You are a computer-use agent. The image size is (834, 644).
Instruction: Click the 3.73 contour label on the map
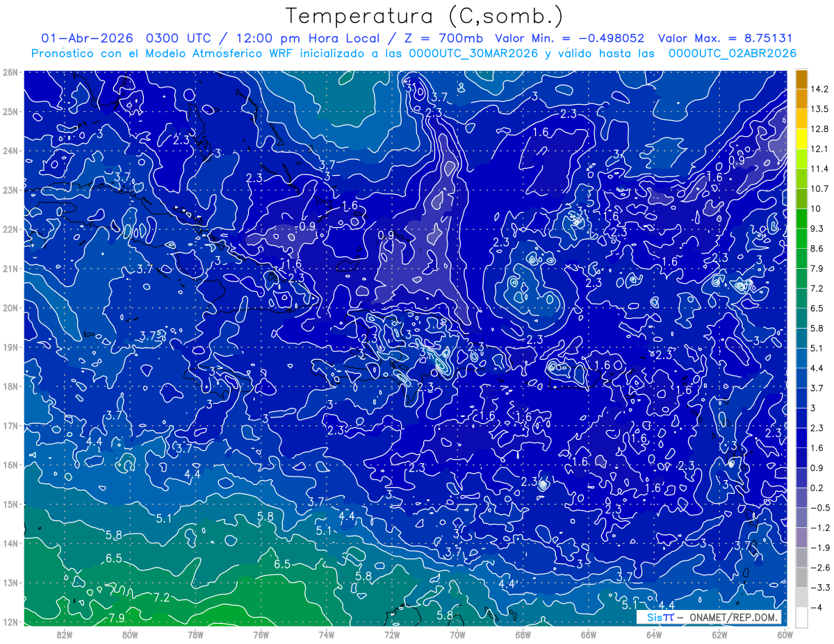point(152,336)
